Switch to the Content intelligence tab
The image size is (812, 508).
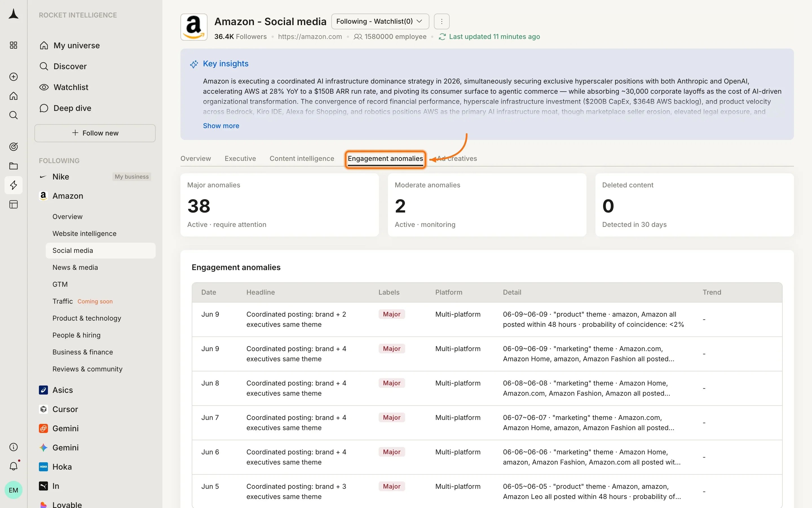(x=302, y=159)
